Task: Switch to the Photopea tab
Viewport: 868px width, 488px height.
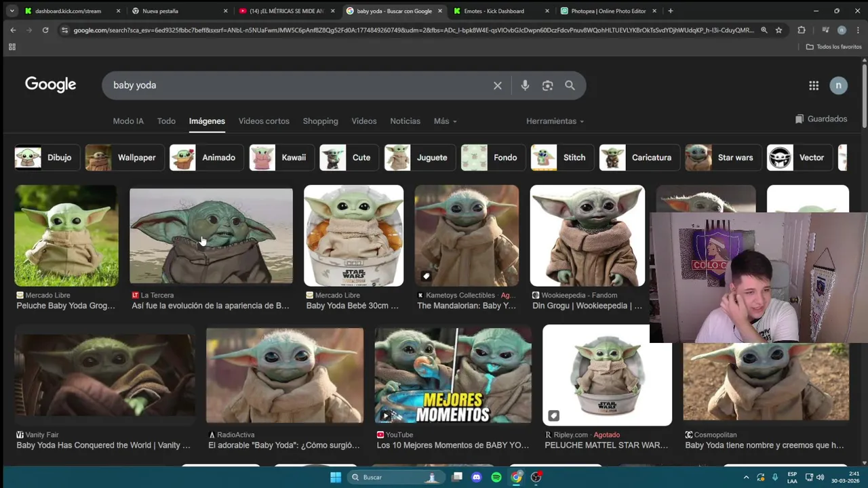Action: 608,11
